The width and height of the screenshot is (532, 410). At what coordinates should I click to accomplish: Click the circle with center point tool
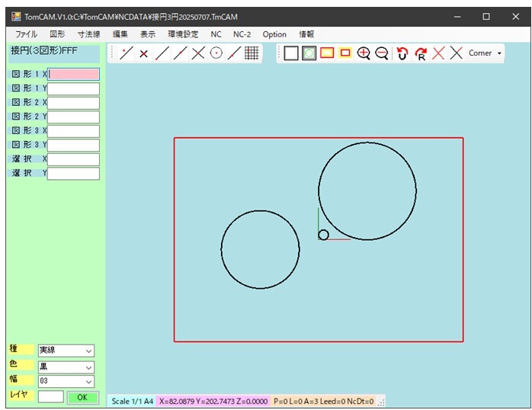point(216,53)
